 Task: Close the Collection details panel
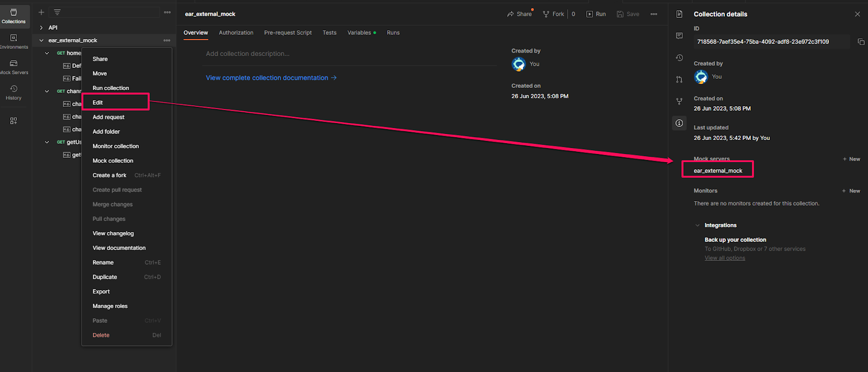[857, 14]
